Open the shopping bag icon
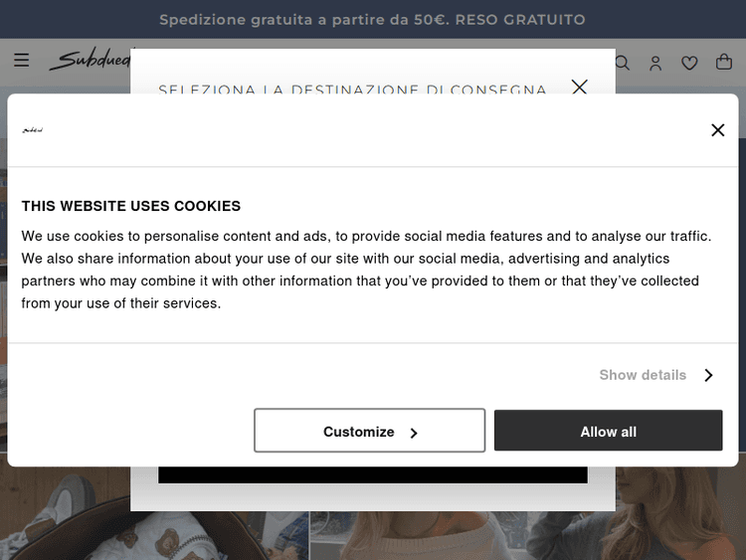746x560 pixels. tap(724, 63)
